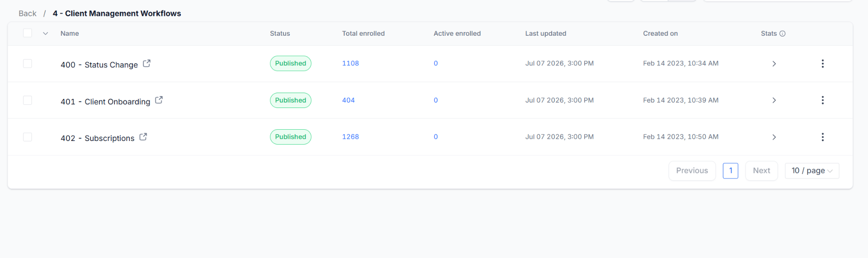Viewport: 868px width, 258px height.
Task: Open the 10 / page size dropdown
Action: point(812,171)
